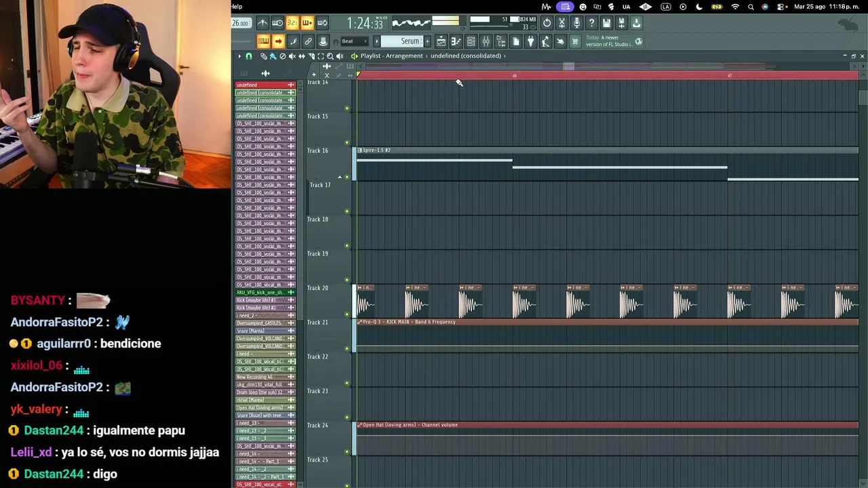
Task: Toggle the link (chain) multilink button
Action: tap(308, 41)
